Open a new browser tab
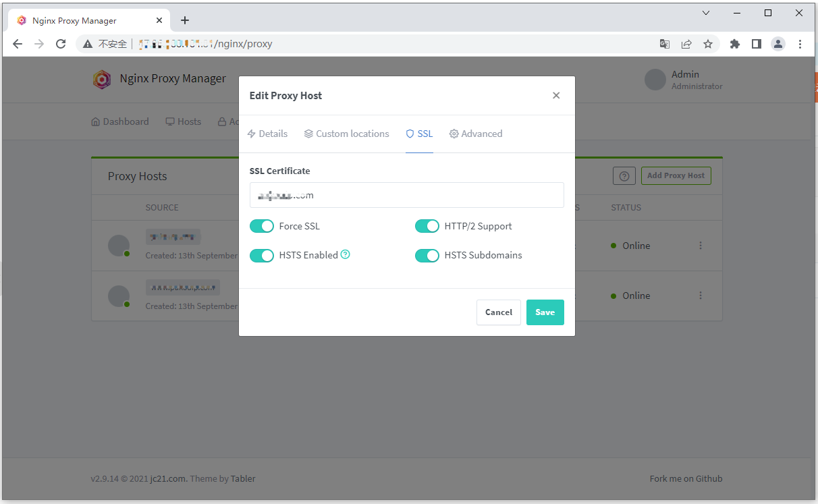The width and height of the screenshot is (818, 504). [x=185, y=20]
